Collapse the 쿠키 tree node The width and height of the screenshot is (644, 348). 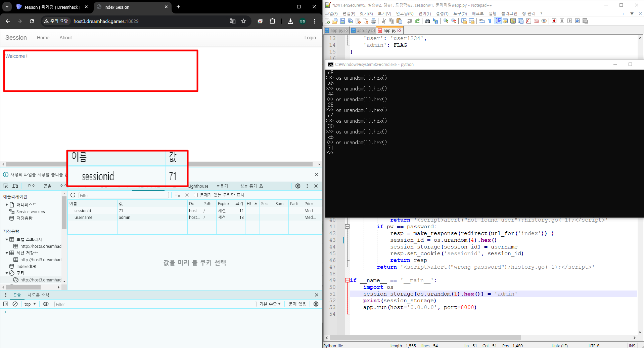click(x=7, y=273)
